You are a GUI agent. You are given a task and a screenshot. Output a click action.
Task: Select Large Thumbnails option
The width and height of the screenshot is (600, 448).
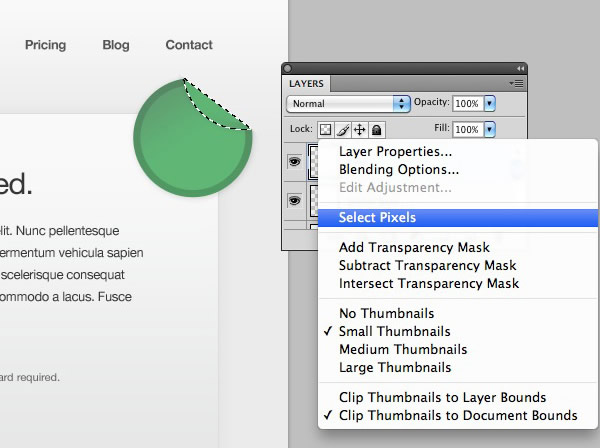(458, 367)
